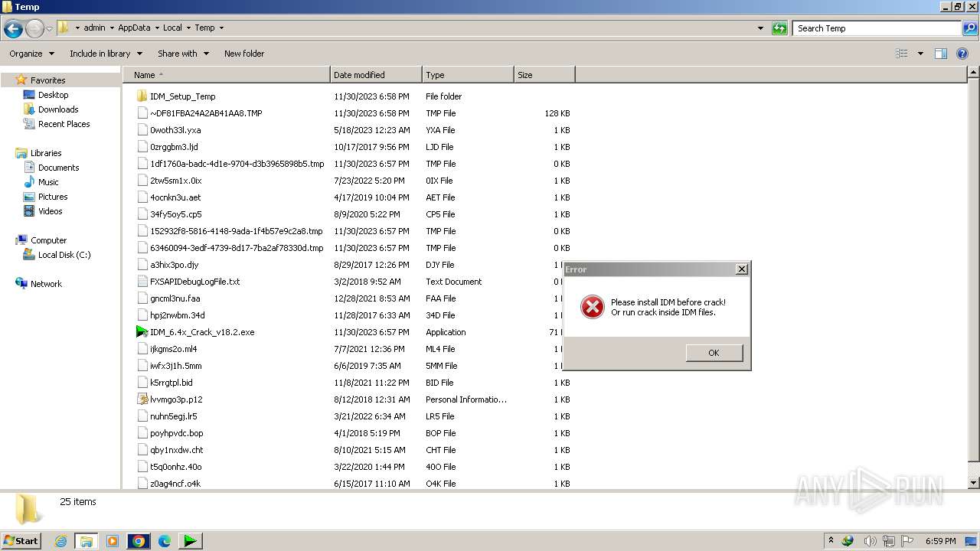Select Computer in navigation pane
980x551 pixels.
point(48,240)
